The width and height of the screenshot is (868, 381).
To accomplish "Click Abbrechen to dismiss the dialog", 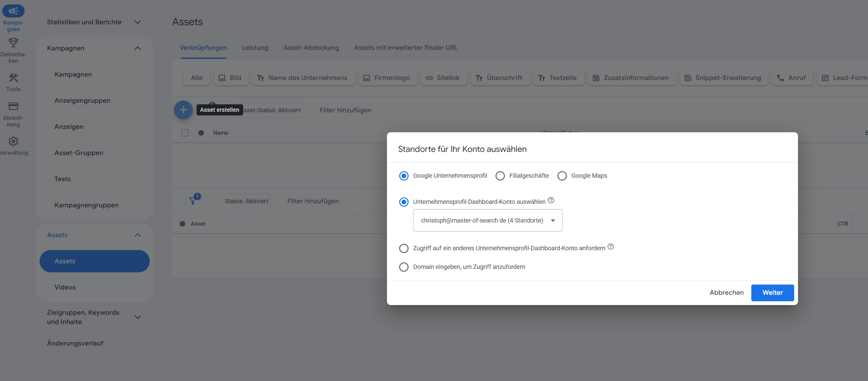I will click(726, 293).
